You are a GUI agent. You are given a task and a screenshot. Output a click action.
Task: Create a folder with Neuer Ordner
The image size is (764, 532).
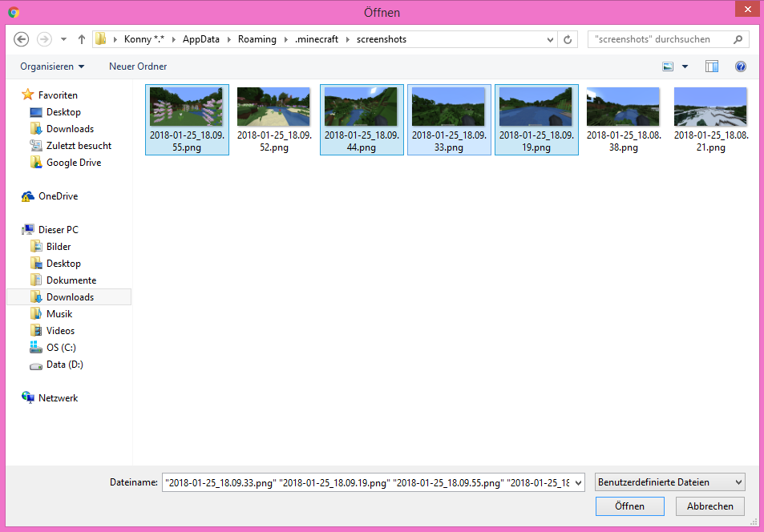(138, 66)
